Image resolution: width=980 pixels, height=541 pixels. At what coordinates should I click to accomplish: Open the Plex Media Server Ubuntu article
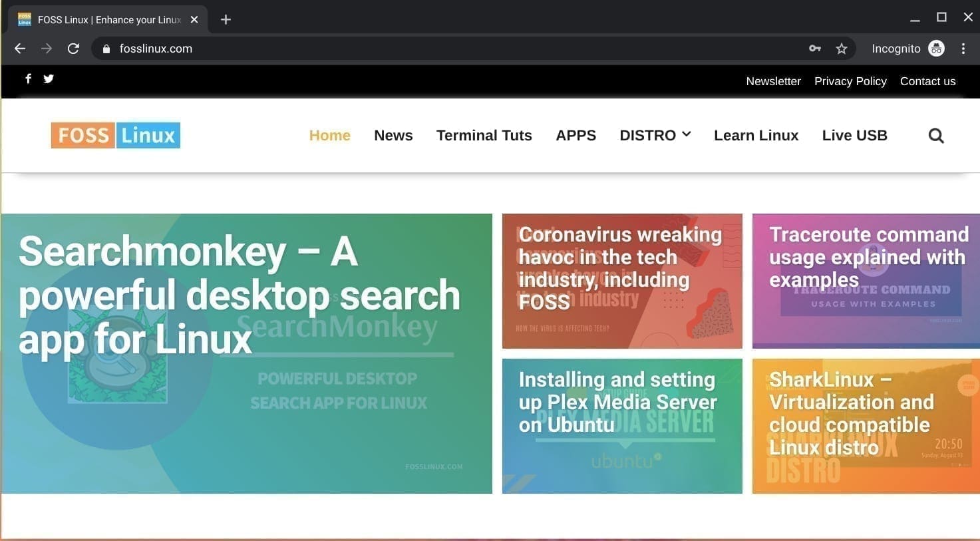(x=622, y=426)
